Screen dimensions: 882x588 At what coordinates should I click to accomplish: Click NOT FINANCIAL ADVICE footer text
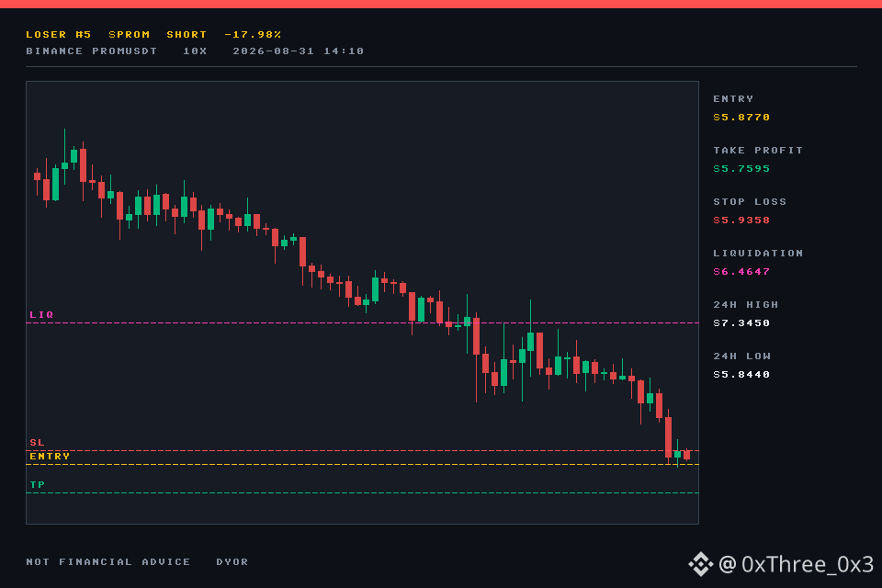coord(108,562)
